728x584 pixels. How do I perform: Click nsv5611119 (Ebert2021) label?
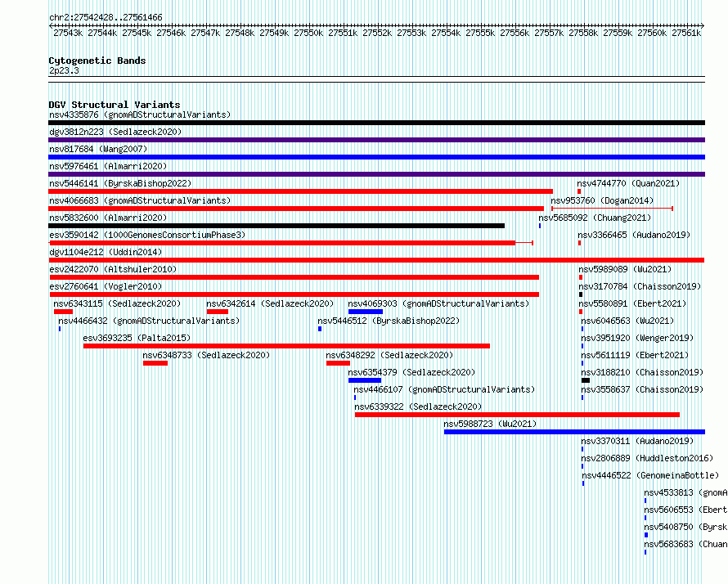(635, 355)
